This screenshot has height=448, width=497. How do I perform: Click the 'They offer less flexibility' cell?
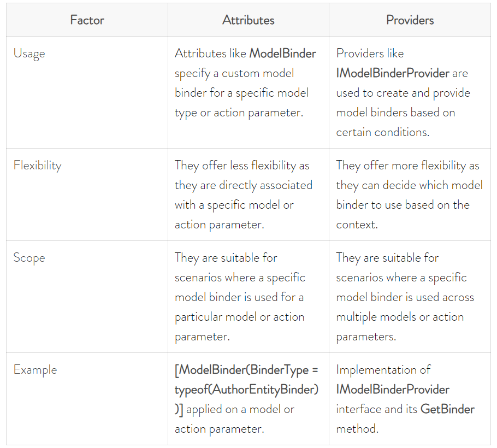248,194
